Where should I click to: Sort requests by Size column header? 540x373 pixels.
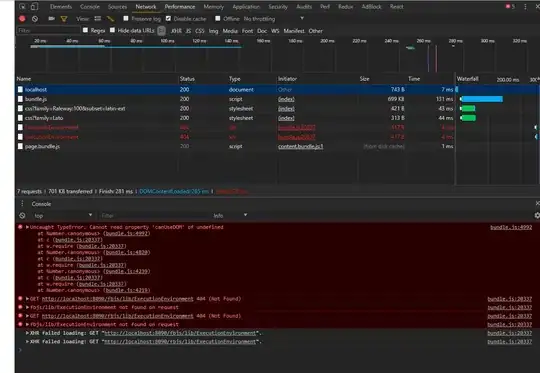pyautogui.click(x=382, y=79)
